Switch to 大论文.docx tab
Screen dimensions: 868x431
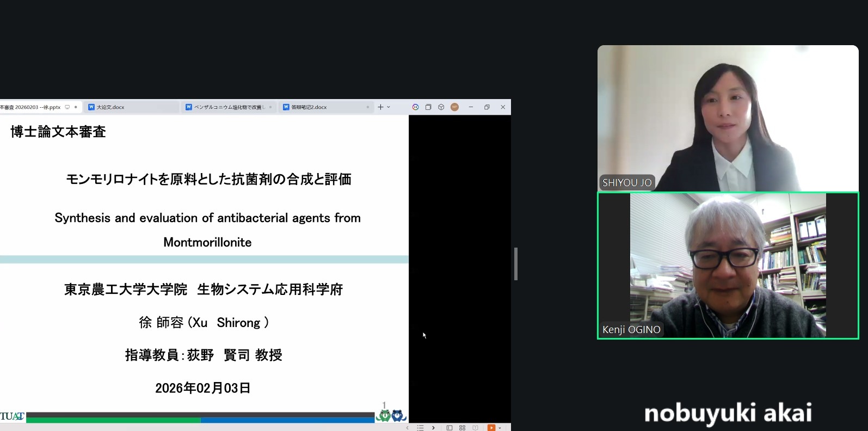tap(131, 107)
